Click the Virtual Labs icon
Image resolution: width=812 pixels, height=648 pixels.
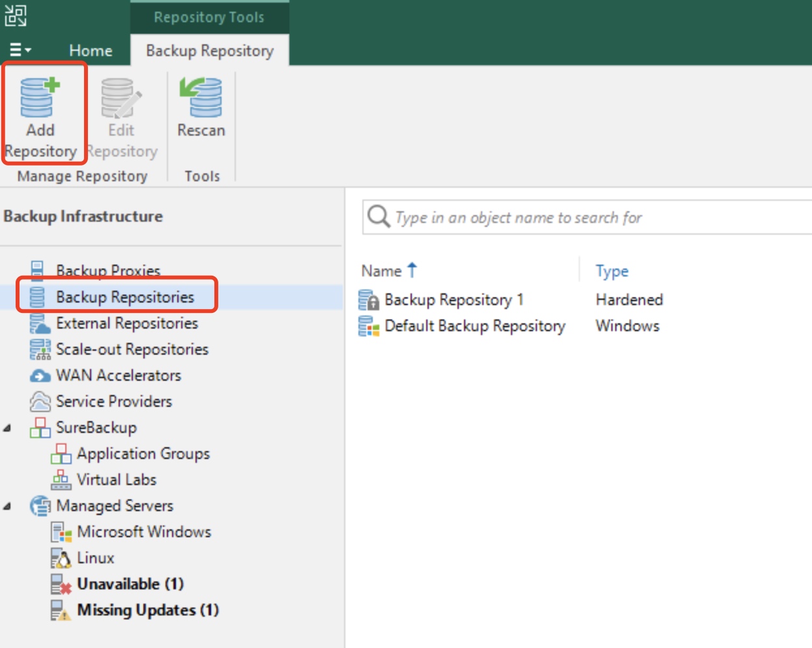click(61, 480)
